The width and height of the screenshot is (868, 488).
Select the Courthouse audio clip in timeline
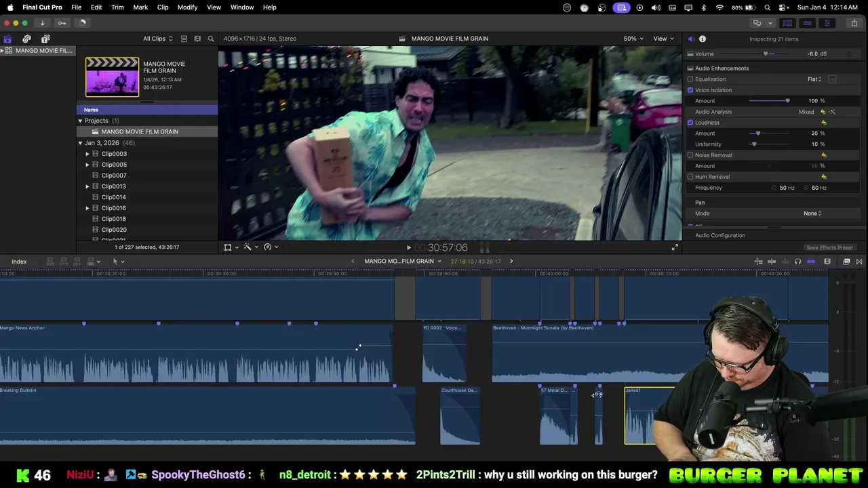(x=460, y=415)
